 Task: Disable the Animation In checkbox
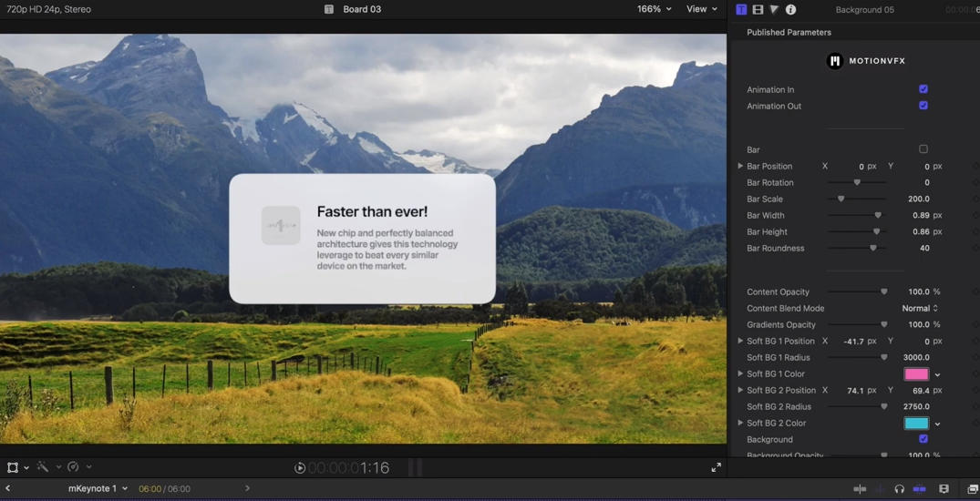point(923,89)
